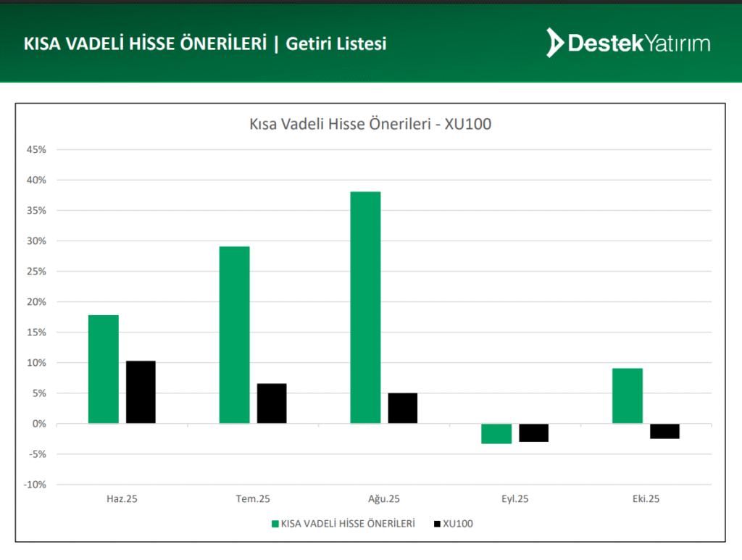Screen dimensions: 742x560
Task: Click the Ağu.25 x-axis label
Action: pyautogui.click(x=384, y=498)
